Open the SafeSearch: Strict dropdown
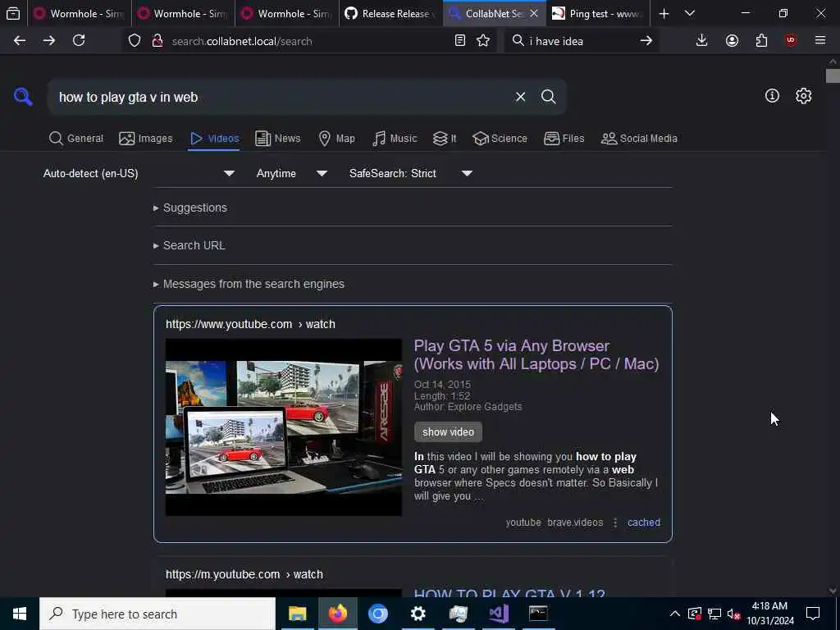 [x=410, y=174]
